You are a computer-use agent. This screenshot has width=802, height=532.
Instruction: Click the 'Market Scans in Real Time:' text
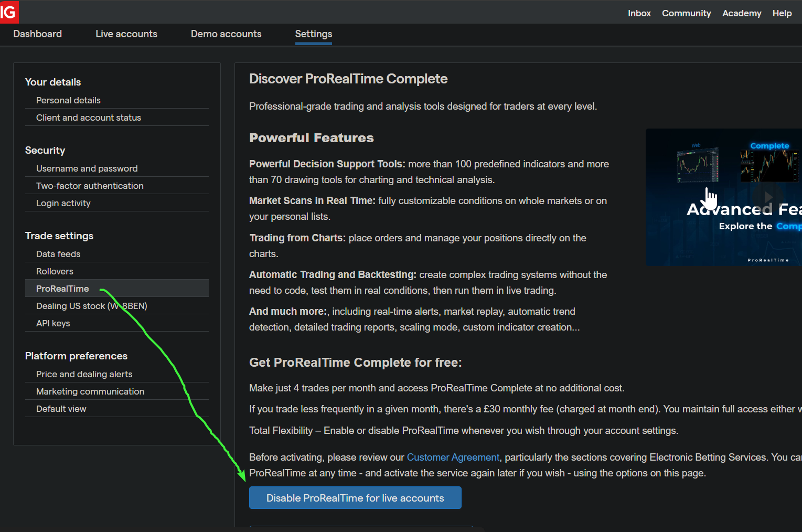point(312,201)
